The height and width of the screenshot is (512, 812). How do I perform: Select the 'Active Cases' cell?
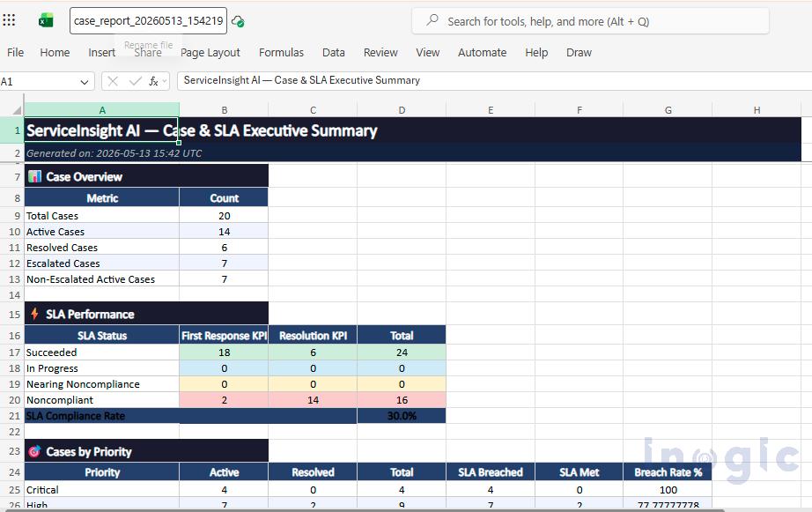coord(102,232)
